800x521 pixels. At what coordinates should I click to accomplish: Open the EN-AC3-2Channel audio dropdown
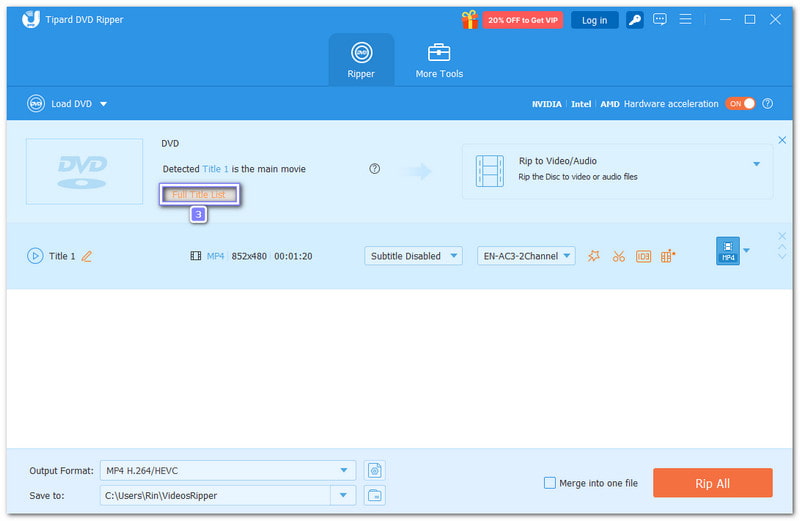point(526,256)
